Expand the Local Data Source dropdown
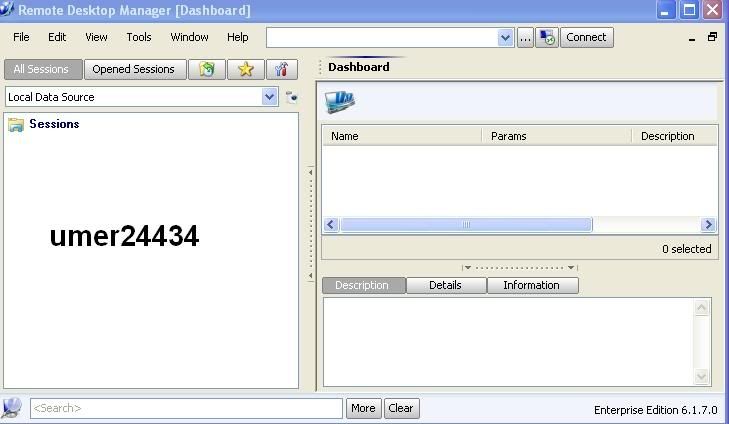729x424 pixels. (x=270, y=97)
